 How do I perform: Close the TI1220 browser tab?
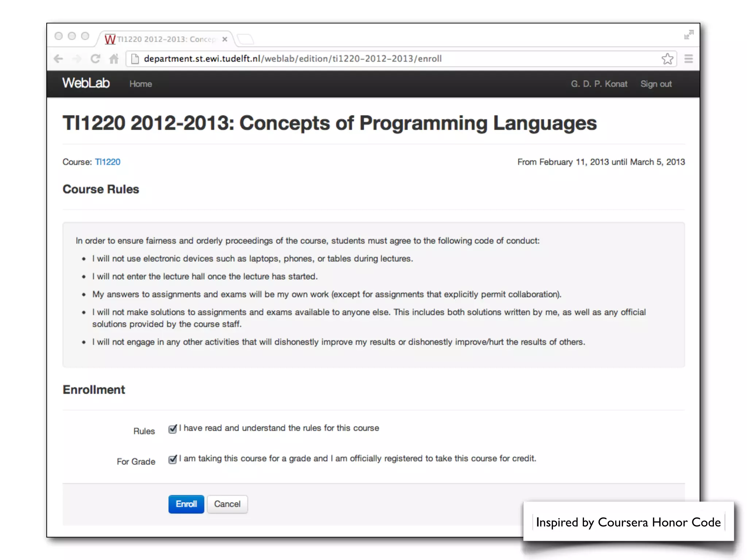225,39
